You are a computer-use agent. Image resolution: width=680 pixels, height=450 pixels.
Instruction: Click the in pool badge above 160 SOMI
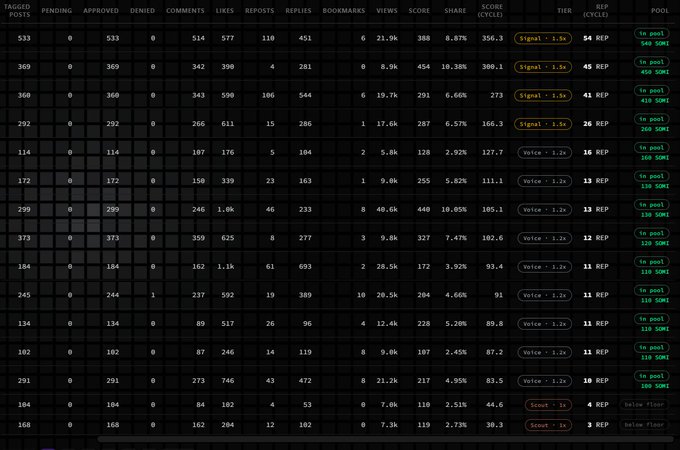click(x=651, y=148)
